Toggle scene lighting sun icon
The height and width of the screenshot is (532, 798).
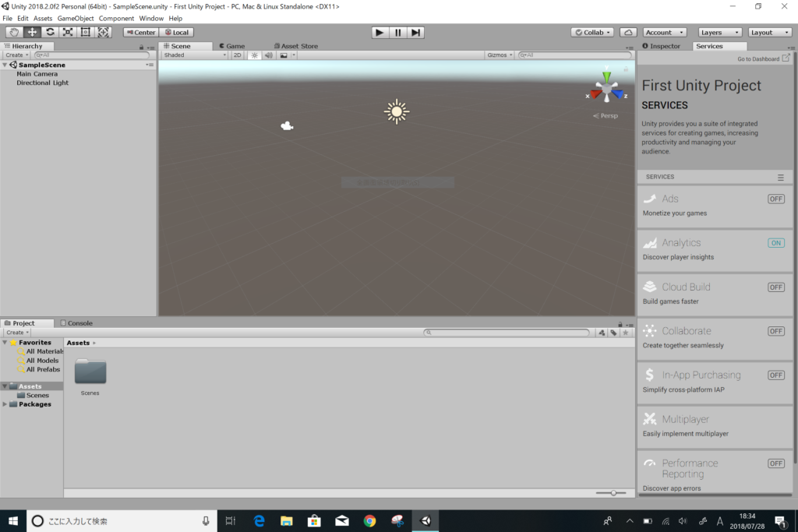point(255,55)
